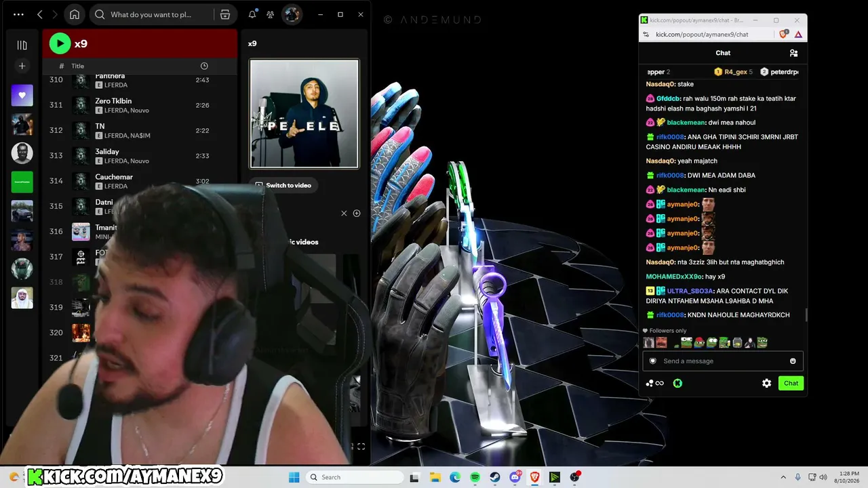
Task: Open the Kick channel points icon
Action: click(x=654, y=384)
